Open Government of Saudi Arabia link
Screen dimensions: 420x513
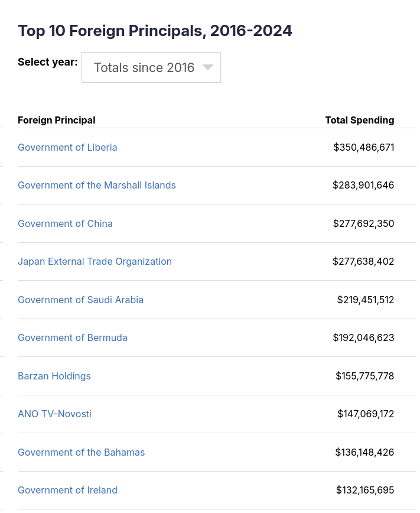[80, 300]
